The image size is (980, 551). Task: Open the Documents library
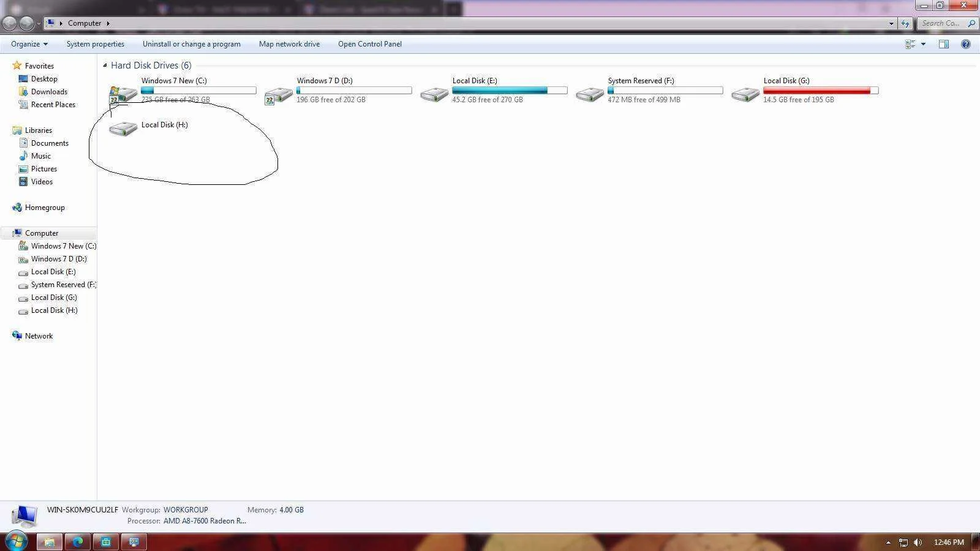click(x=50, y=143)
